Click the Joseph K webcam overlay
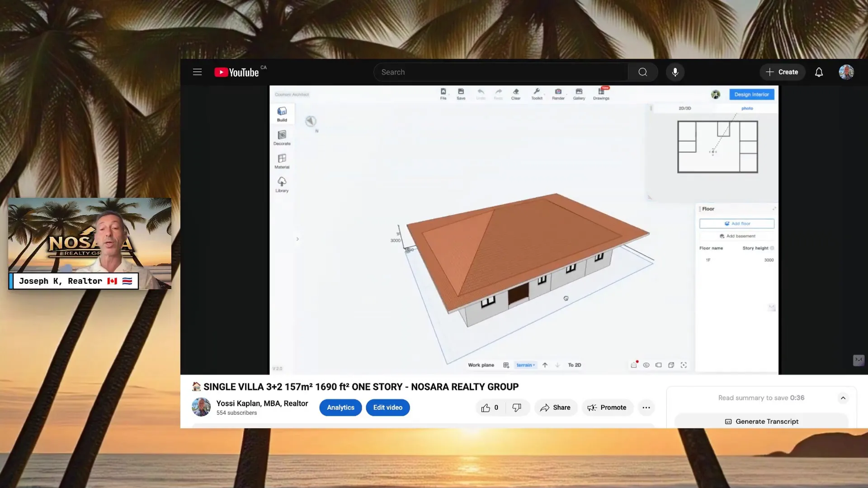 90,244
